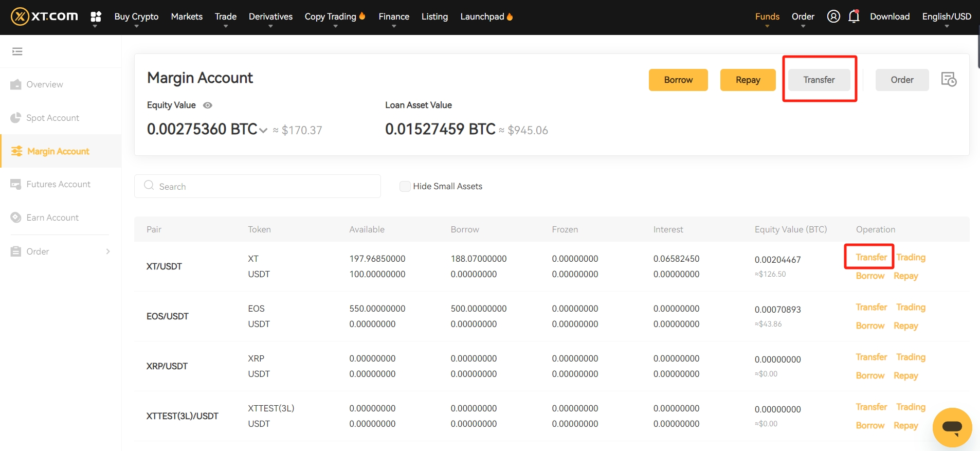The width and height of the screenshot is (980, 451).
Task: Click Trading for EOS/USDT pair
Action: 911,307
